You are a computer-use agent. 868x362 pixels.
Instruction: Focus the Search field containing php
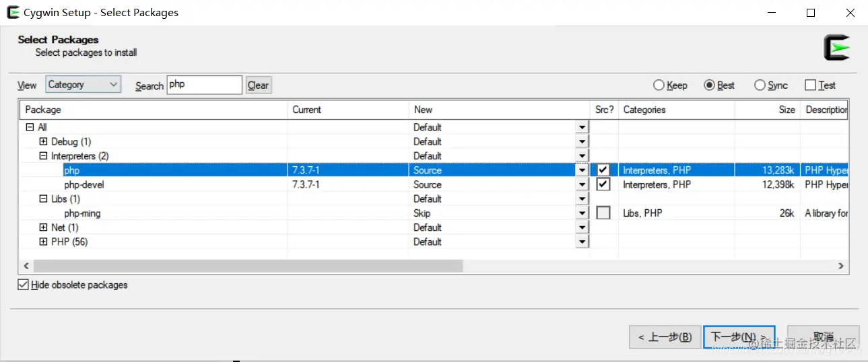coord(204,85)
